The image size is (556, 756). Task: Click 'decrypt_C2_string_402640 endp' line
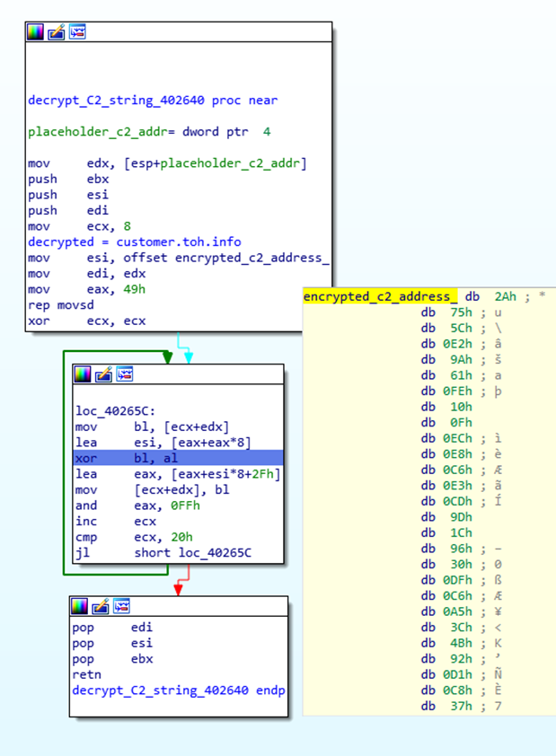click(179, 690)
